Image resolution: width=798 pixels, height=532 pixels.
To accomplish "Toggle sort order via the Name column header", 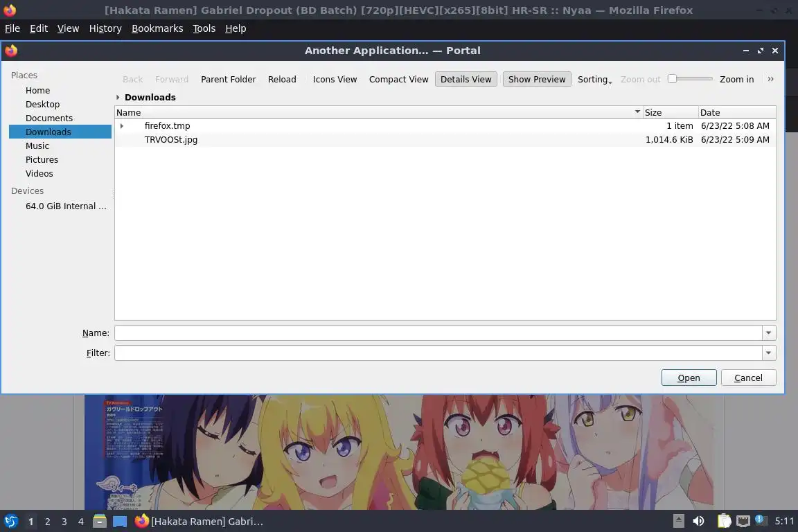I will tap(379, 112).
